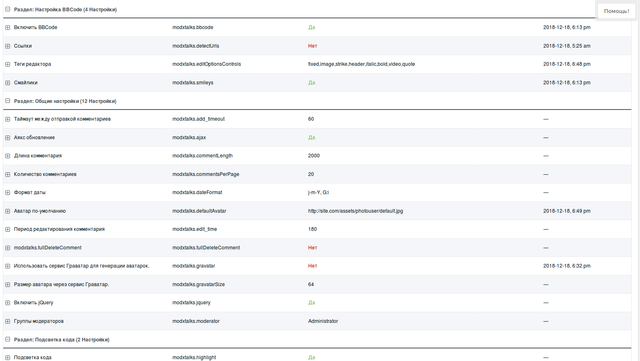
Task: Click the 2018-12-18, 5:25 am modified date
Action: 567,46
